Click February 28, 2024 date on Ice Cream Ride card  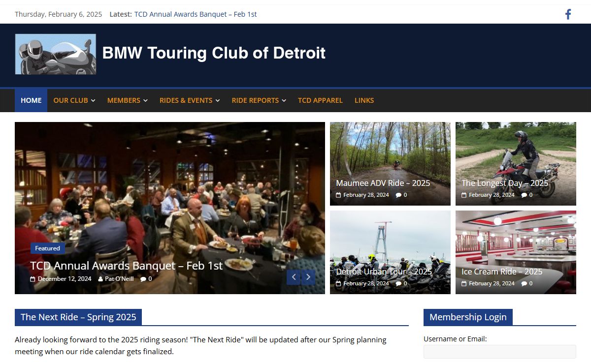492,284
